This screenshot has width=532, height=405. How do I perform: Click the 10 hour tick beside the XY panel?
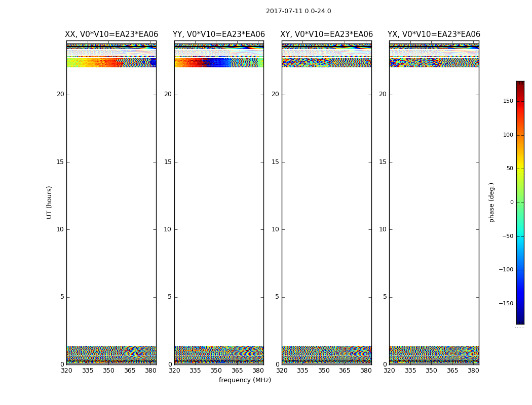click(275, 229)
